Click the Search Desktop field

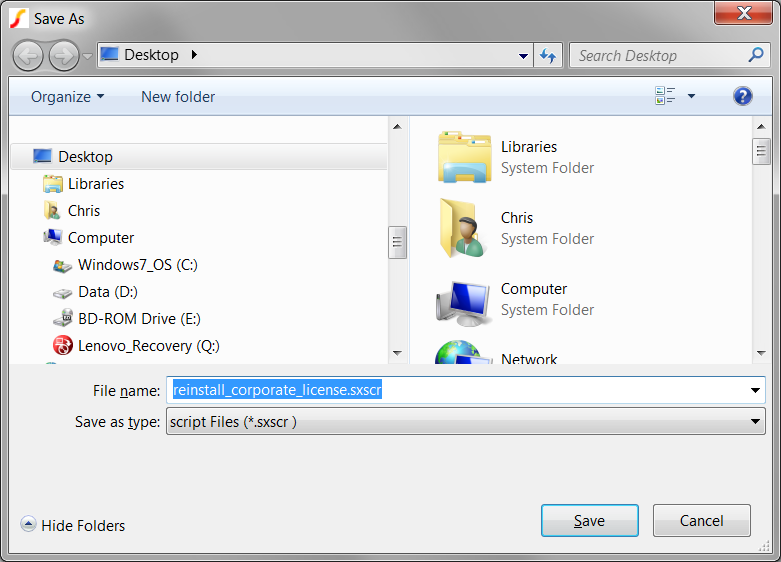pos(660,56)
